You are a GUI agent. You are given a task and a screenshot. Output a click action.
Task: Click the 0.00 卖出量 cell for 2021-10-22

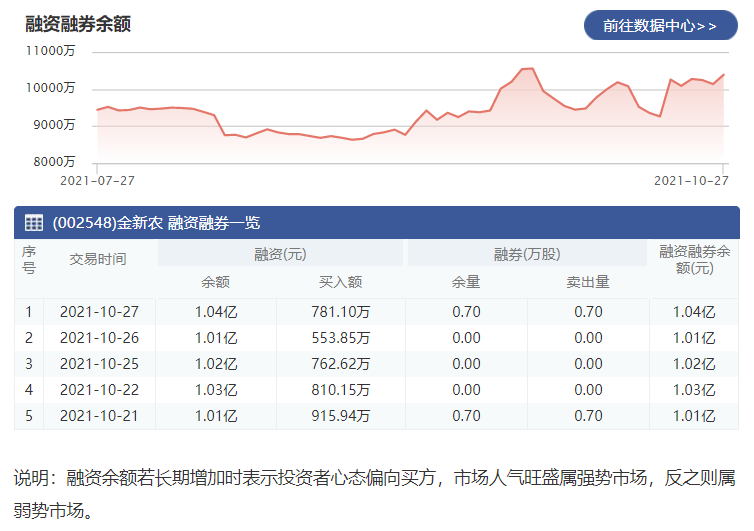tap(588, 390)
